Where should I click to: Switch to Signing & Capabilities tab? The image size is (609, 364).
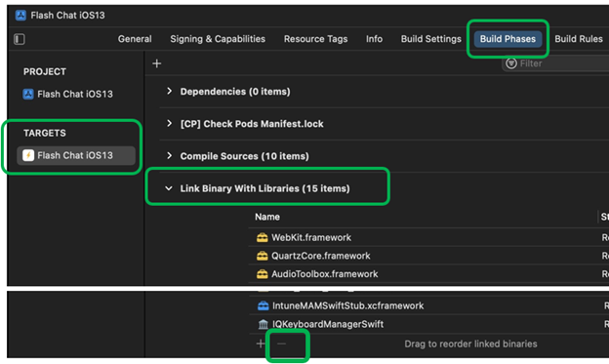pyautogui.click(x=218, y=39)
